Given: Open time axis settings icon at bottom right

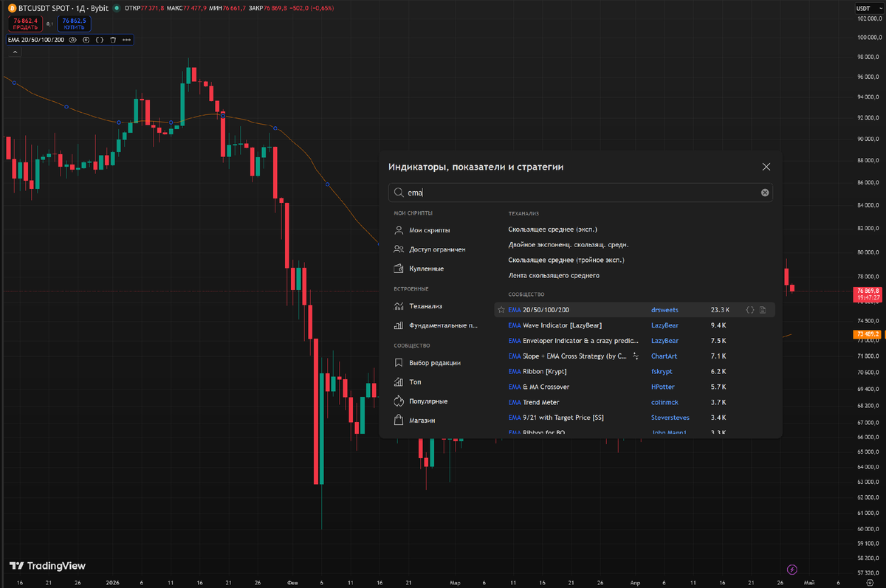Looking at the screenshot, I should (x=869, y=583).
